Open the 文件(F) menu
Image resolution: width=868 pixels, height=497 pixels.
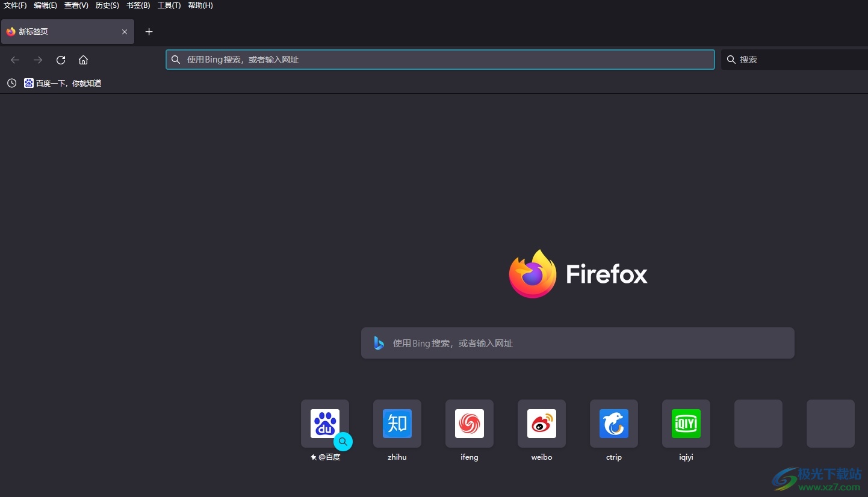click(x=15, y=5)
